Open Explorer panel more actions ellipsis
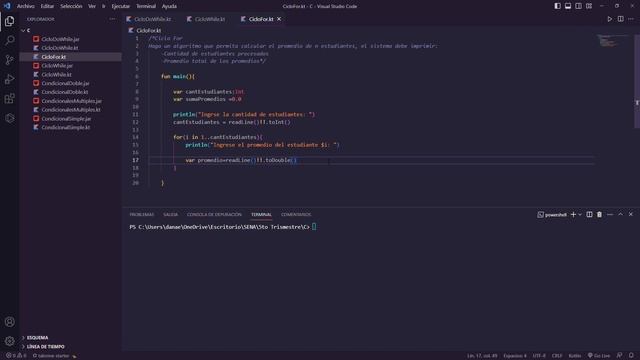Image resolution: width=640 pixels, height=360 pixels. [x=112, y=19]
